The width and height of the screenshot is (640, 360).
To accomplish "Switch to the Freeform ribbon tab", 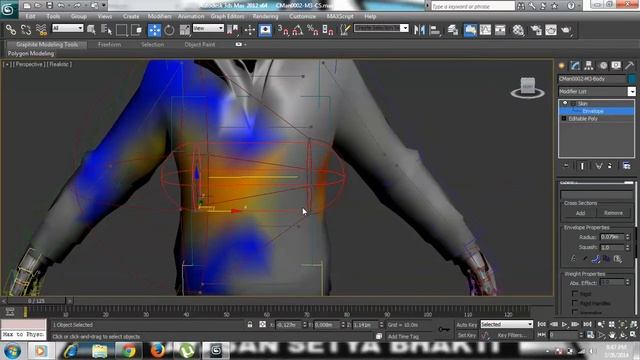I will point(109,44).
